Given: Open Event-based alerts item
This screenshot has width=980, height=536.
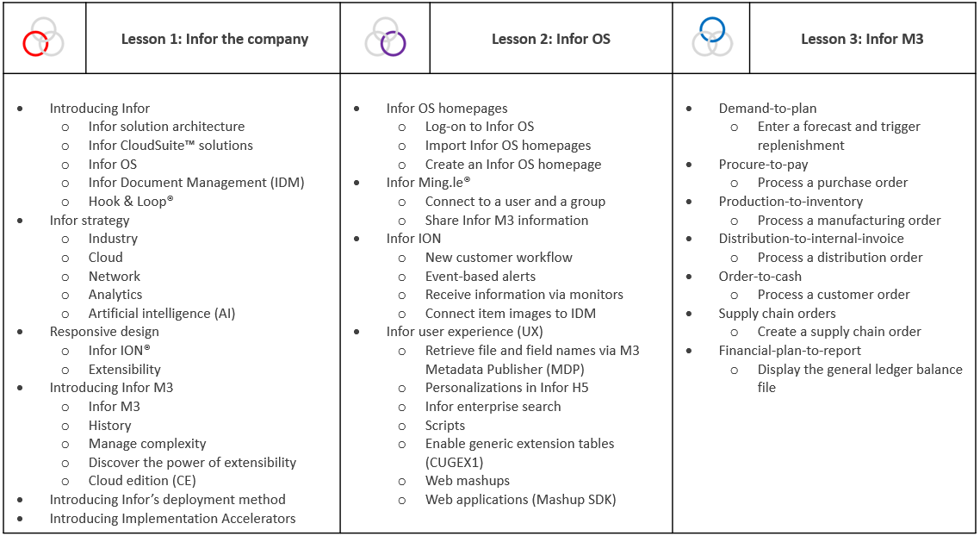Looking at the screenshot, I should point(480,277).
